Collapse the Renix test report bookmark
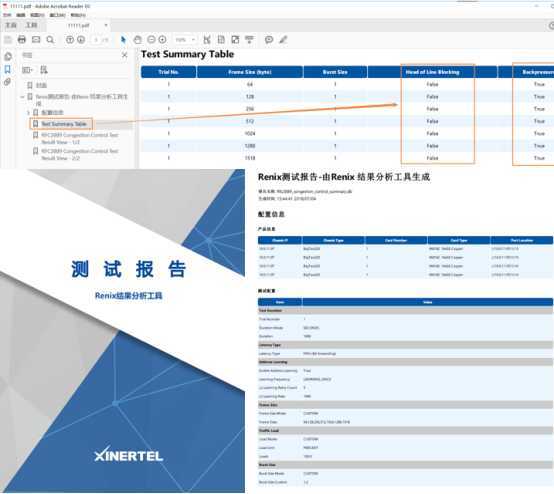Screen dimensions: 554x494 click(22, 96)
